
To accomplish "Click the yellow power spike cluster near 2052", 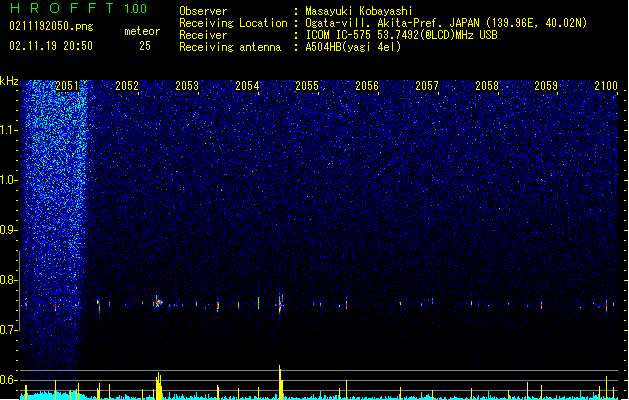I will 159,386.
